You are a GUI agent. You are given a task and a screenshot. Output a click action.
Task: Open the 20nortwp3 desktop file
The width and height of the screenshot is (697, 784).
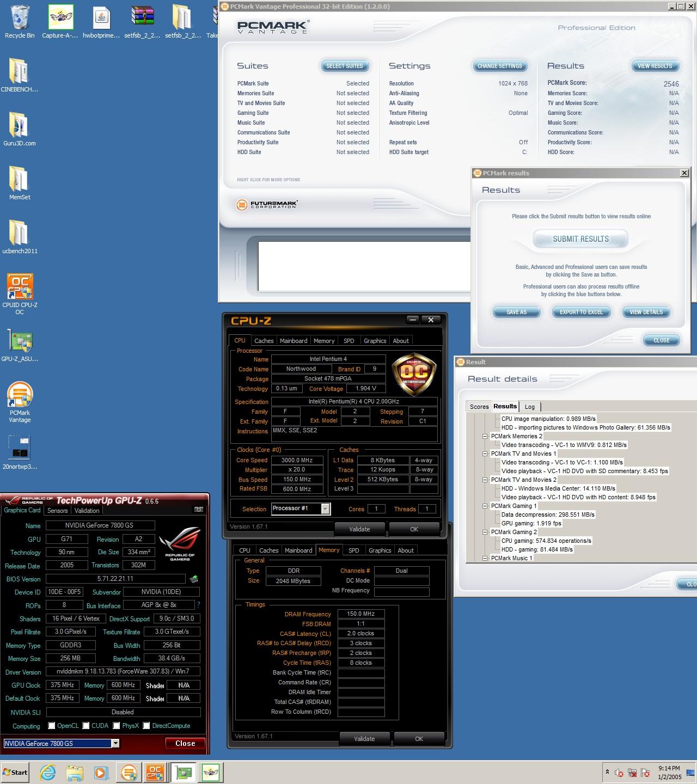tap(20, 452)
